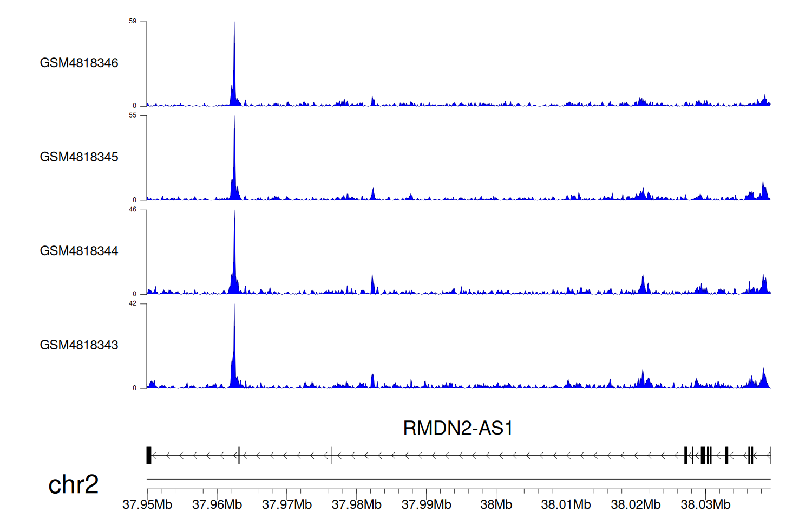The width and height of the screenshot is (812, 531).
Task: Choose the 38Mb coordinate label
Action: point(496,504)
